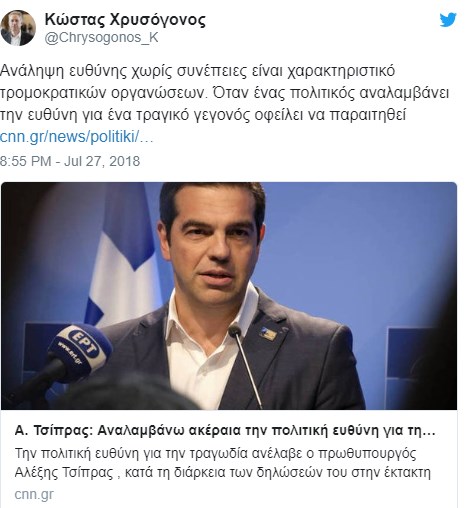Click the line starting Αλέξης Τσίπρας, κατά τη

coord(223,473)
